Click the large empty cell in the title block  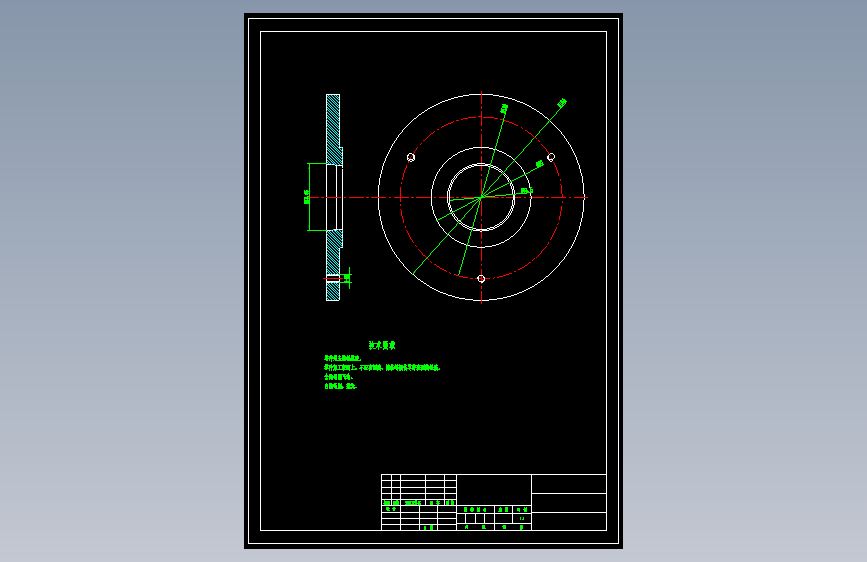point(494,490)
